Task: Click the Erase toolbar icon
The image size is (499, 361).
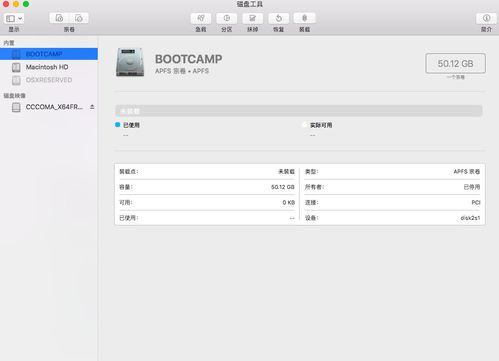Action: [x=253, y=18]
